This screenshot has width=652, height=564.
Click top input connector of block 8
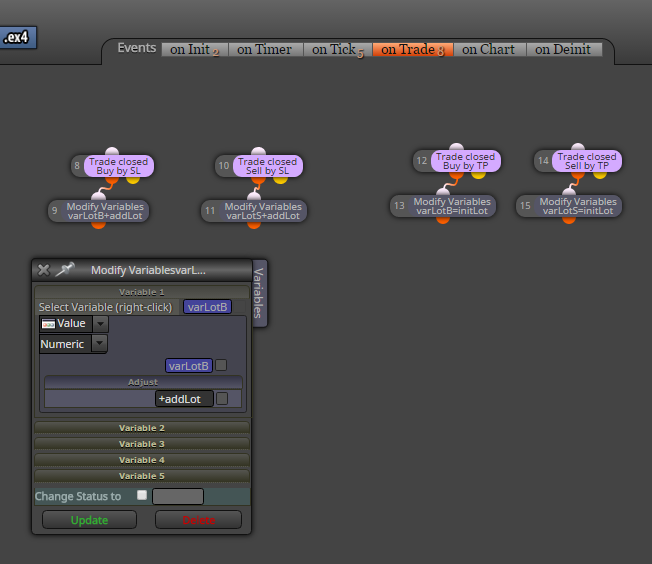112,151
